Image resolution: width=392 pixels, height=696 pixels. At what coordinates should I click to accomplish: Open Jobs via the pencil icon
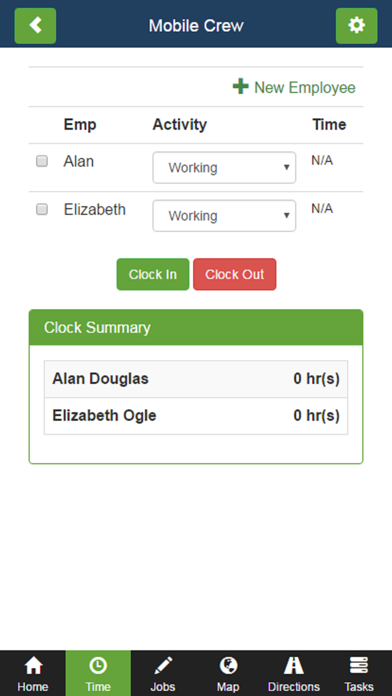point(163,666)
